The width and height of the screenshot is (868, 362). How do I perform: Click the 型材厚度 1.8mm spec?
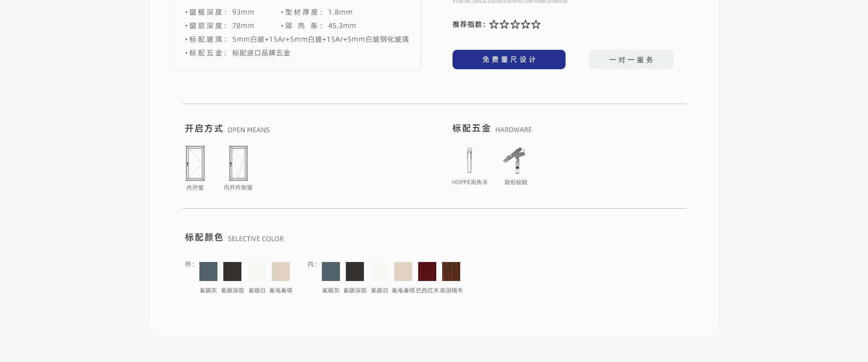[x=316, y=12]
